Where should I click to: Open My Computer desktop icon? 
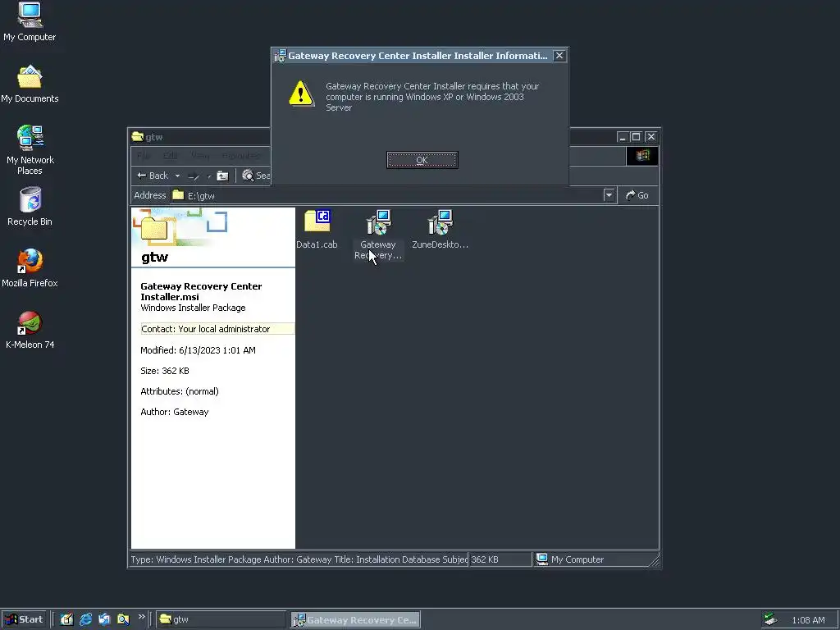point(30,22)
